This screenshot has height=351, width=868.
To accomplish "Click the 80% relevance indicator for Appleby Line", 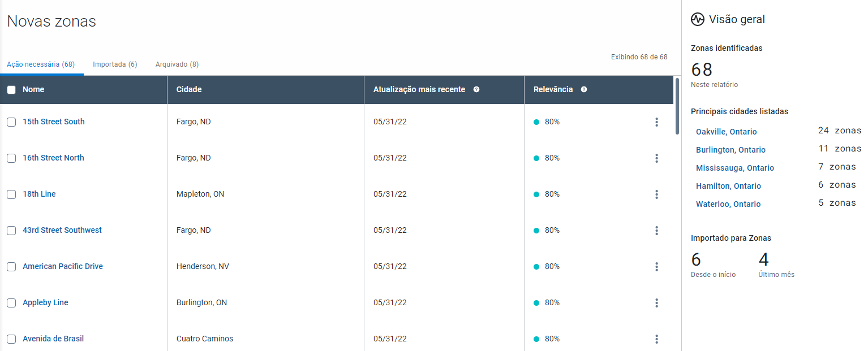I will [547, 302].
